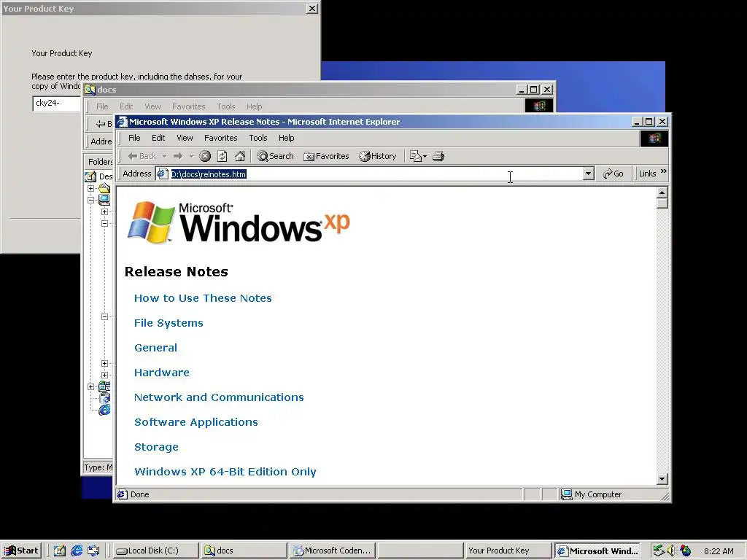Select the My Computer icon in docs tree
This screenshot has height=560, width=747.
104,200
